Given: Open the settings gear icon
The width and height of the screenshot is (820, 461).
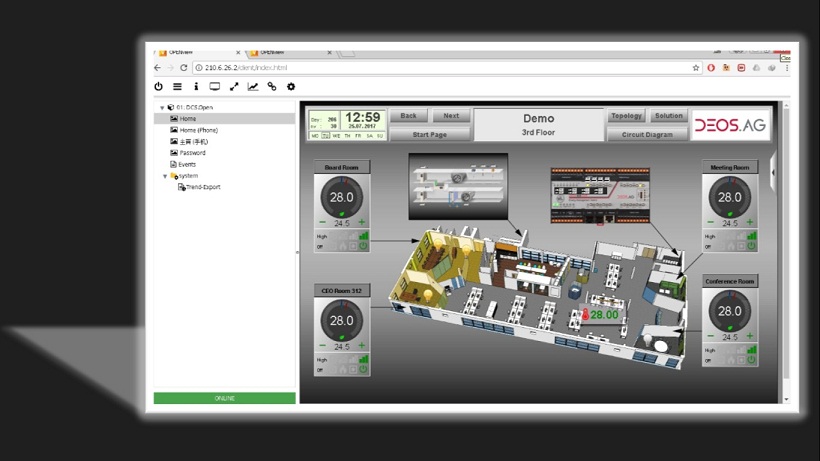Looking at the screenshot, I should [291, 87].
